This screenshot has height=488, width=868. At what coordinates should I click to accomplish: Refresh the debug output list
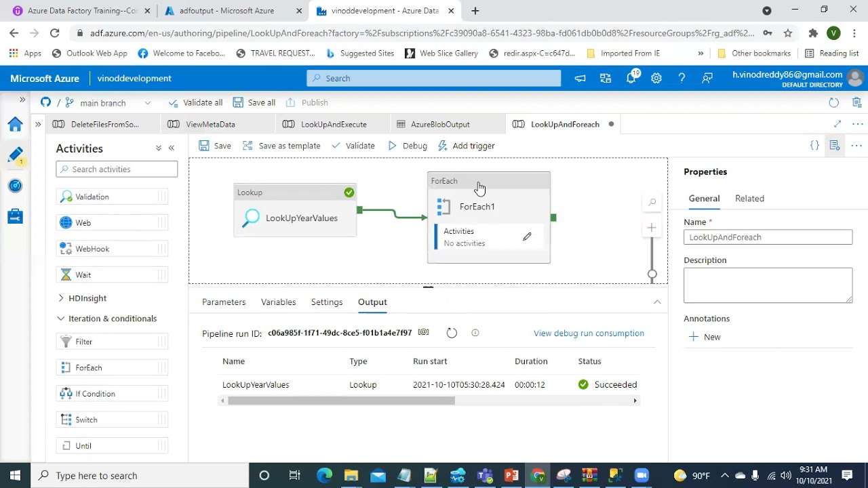coord(452,333)
